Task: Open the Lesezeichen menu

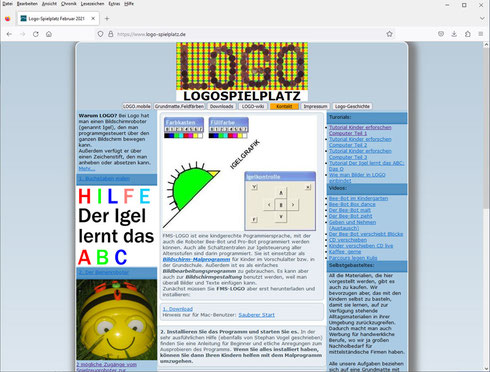Action: pos(92,4)
